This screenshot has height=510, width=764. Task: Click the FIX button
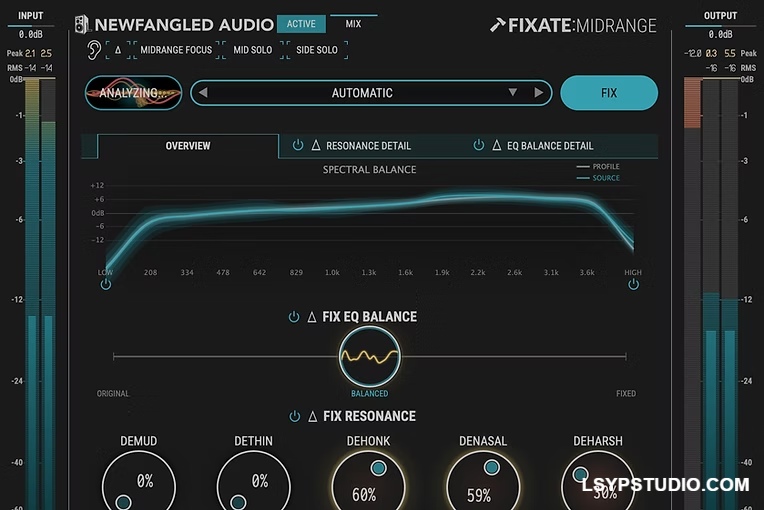tap(609, 93)
